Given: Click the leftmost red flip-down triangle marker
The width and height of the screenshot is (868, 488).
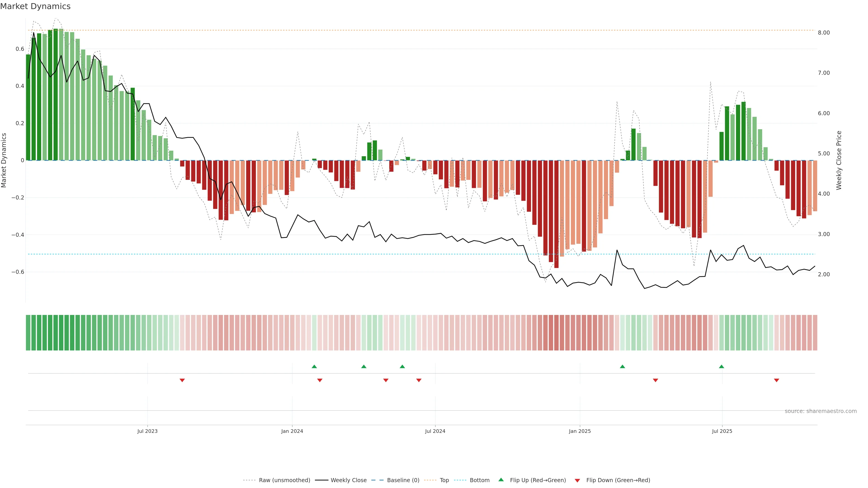Looking at the screenshot, I should point(182,380).
